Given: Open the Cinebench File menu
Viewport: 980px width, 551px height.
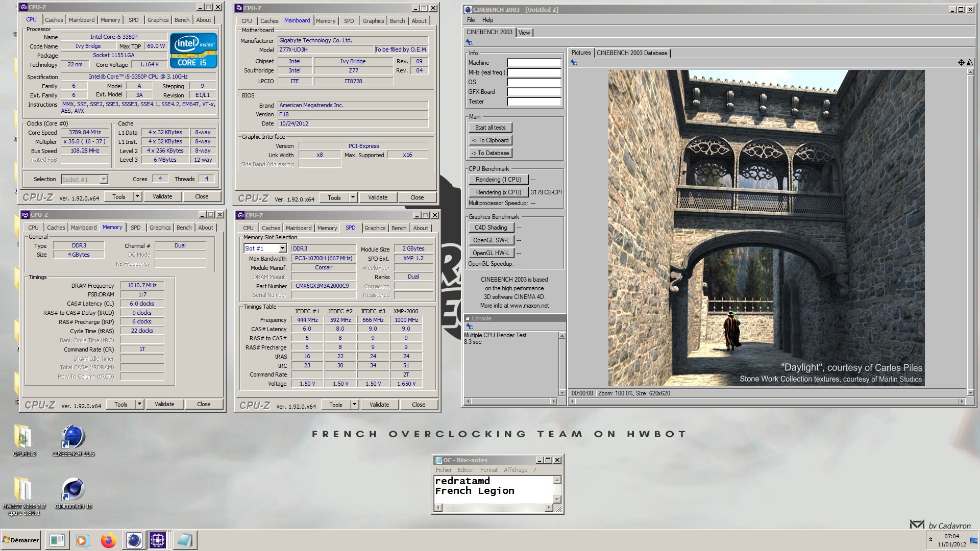Looking at the screenshot, I should [471, 20].
